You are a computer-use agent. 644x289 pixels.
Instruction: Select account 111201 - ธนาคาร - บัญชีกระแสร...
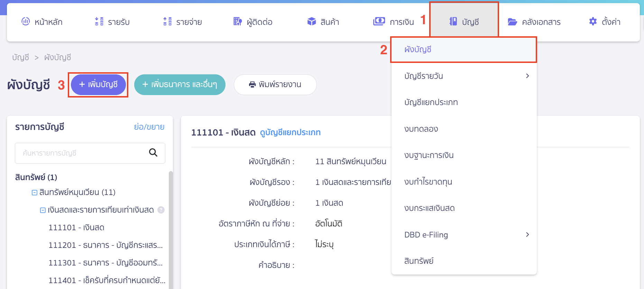[105, 245]
